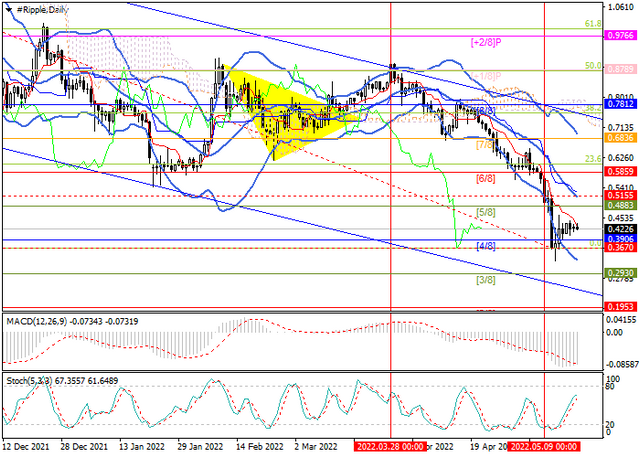Select the blue 0.7812 level label
The width and height of the screenshot is (640, 457).
pos(621,104)
